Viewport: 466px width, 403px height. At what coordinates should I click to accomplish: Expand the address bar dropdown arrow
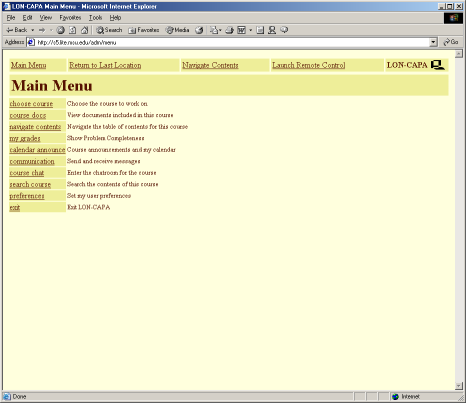coord(433,42)
